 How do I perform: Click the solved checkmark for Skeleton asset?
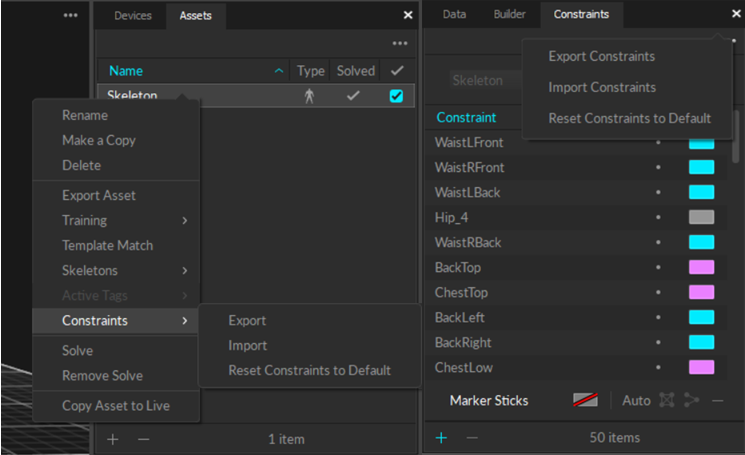point(352,96)
